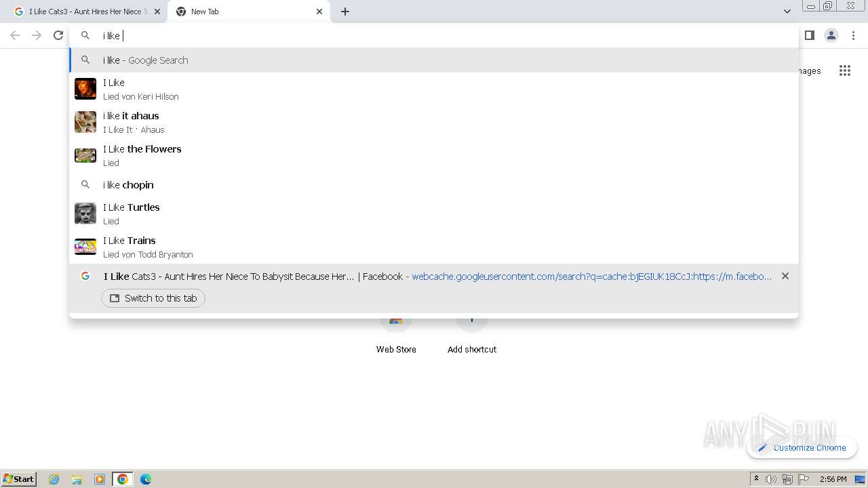Reload the page with the refresh icon
The image size is (868, 488).
pyautogui.click(x=58, y=35)
